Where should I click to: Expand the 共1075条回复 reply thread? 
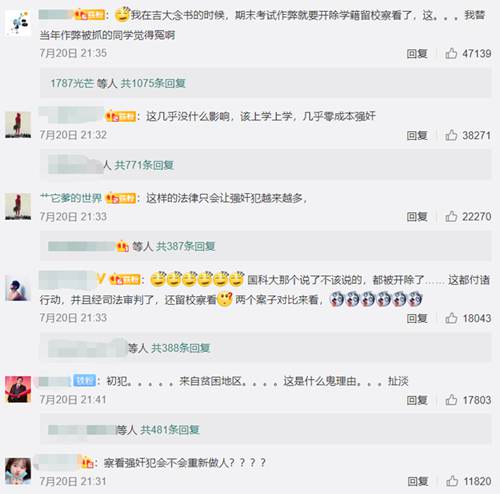[x=153, y=83]
